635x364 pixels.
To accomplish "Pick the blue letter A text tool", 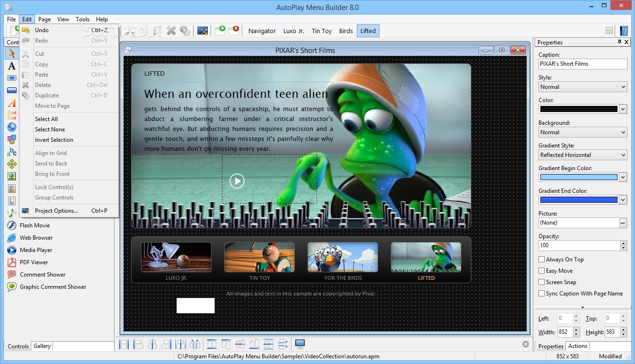I will click(x=12, y=66).
